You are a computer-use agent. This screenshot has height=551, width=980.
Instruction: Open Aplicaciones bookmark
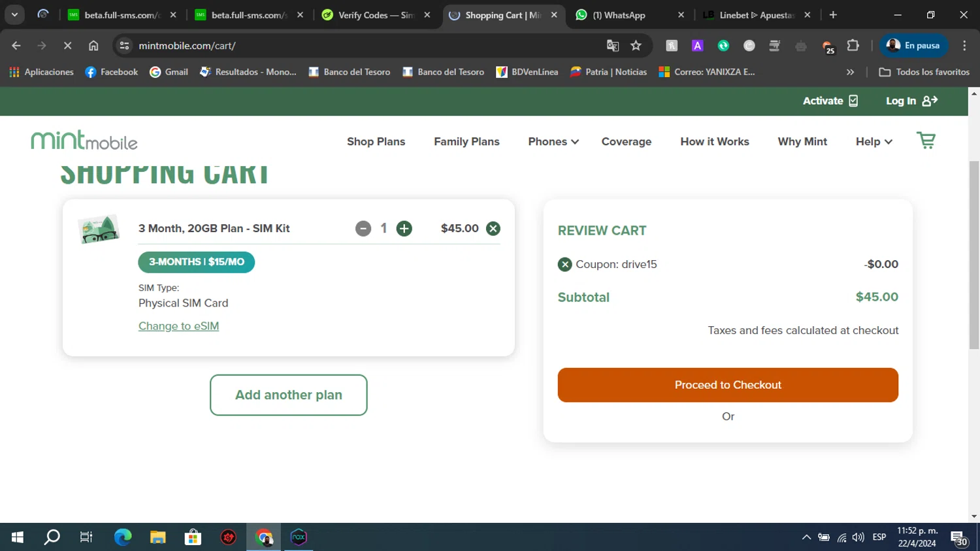click(x=41, y=72)
